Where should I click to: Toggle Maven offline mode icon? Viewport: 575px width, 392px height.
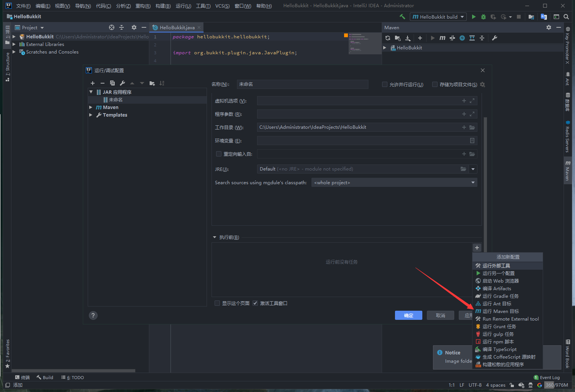pyautogui.click(x=452, y=38)
